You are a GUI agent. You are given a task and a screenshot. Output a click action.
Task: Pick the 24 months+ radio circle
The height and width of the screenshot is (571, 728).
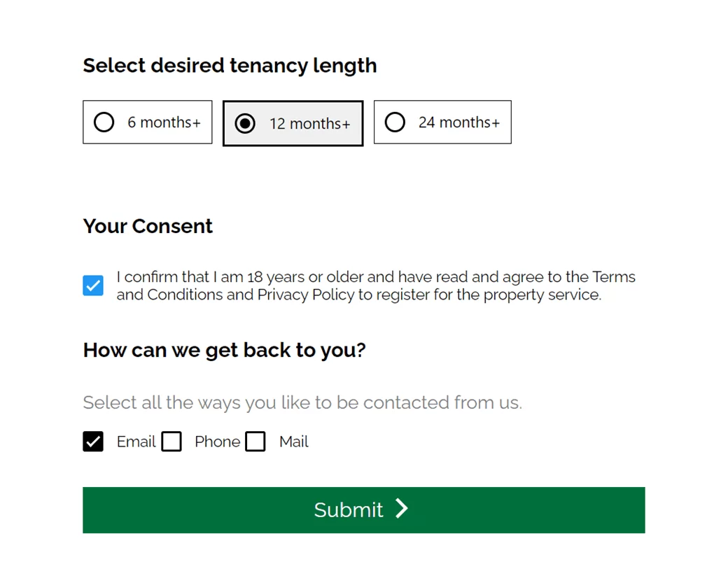pyautogui.click(x=395, y=122)
